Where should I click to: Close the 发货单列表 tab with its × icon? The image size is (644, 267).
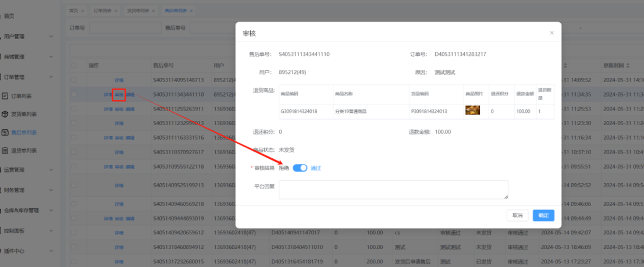(154, 10)
